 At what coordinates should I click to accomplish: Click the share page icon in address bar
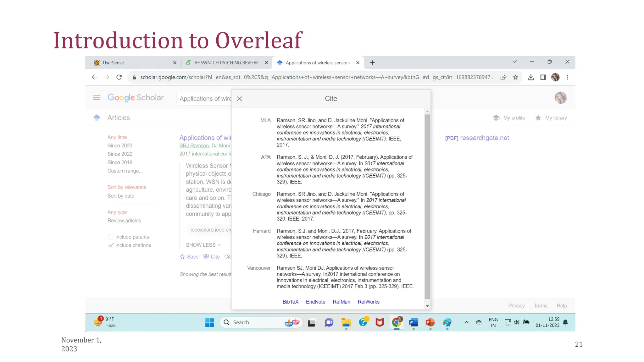[x=503, y=77]
